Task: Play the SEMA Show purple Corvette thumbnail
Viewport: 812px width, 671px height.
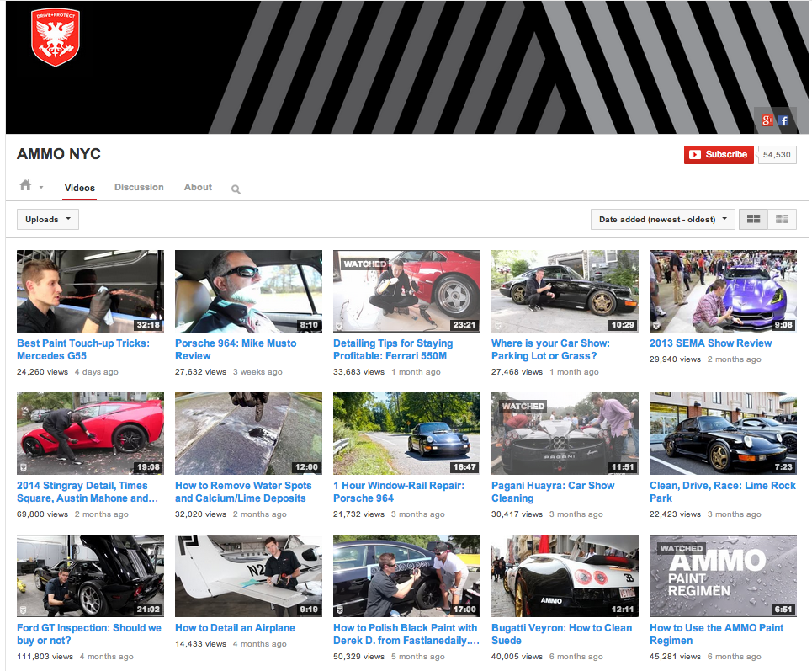Action: click(723, 291)
